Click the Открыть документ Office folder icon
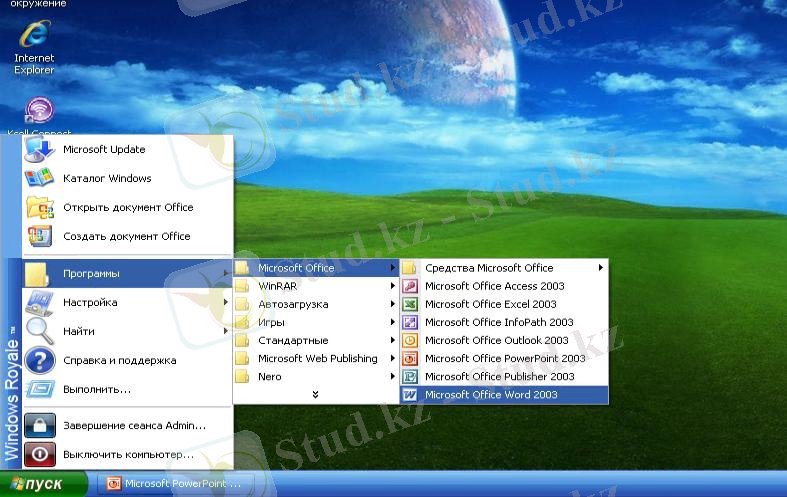The width and height of the screenshot is (787, 497). click(x=40, y=207)
